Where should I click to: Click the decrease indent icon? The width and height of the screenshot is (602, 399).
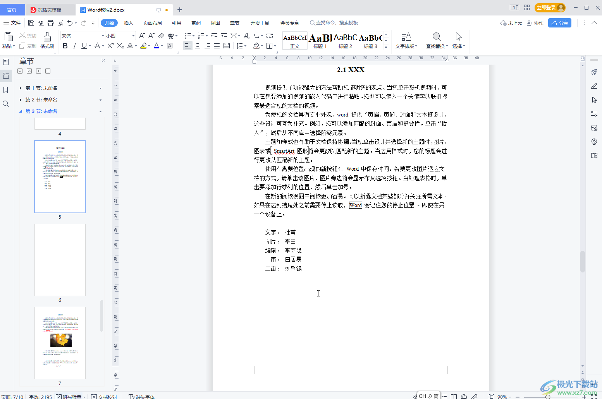pyautogui.click(x=214, y=36)
